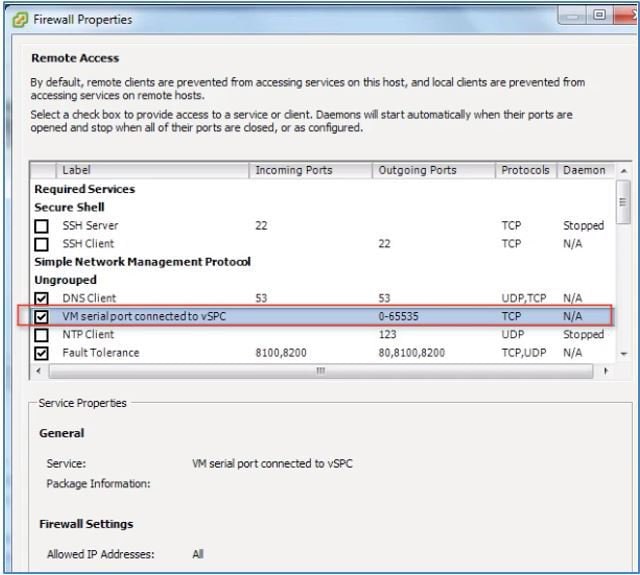
Task: Sort by Outgoing Ports column header
Action: (433, 170)
